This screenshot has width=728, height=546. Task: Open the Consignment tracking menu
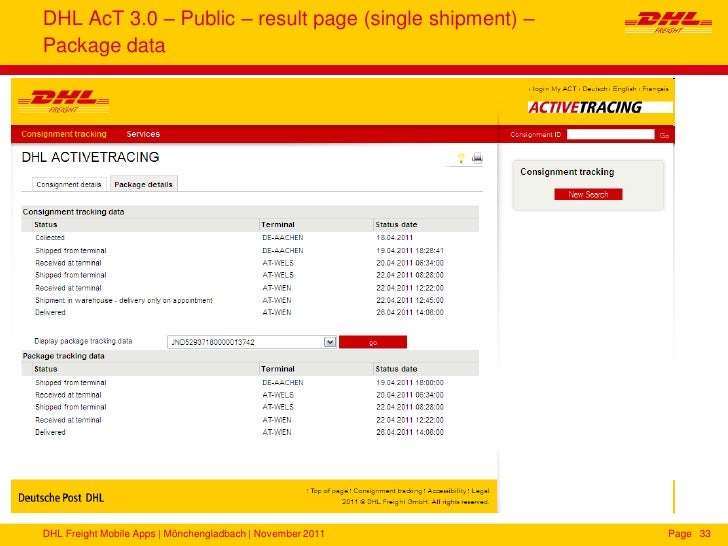(64, 134)
